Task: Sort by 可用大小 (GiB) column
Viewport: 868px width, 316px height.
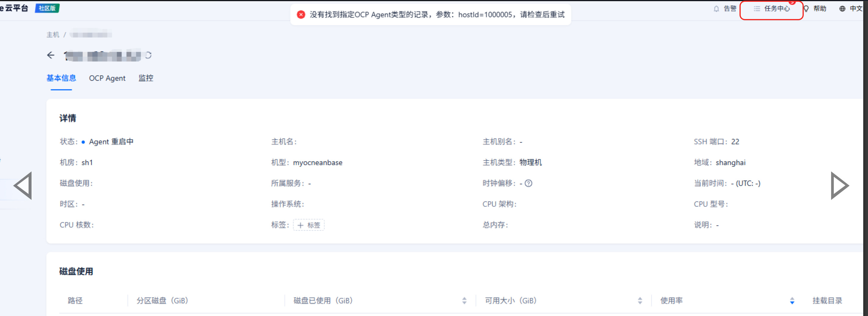Action: [x=640, y=301]
